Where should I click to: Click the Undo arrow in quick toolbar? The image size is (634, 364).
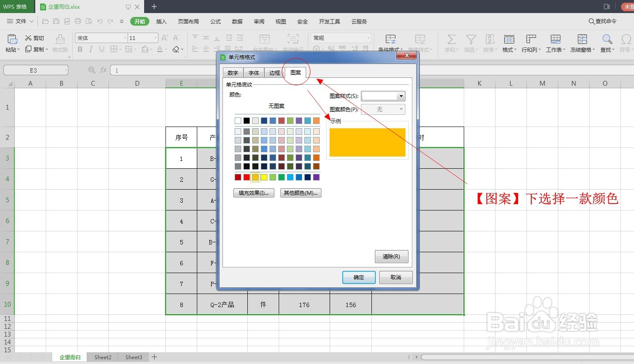100,21
